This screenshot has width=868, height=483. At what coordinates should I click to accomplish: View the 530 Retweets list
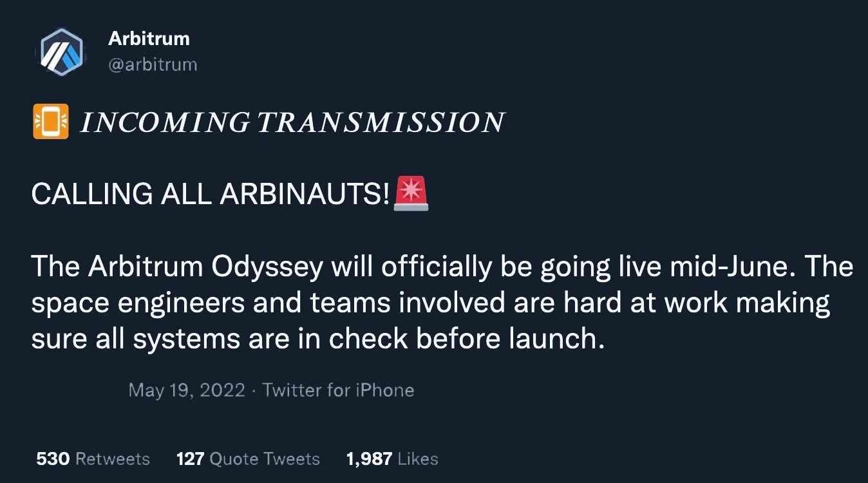pyautogui.click(x=93, y=459)
